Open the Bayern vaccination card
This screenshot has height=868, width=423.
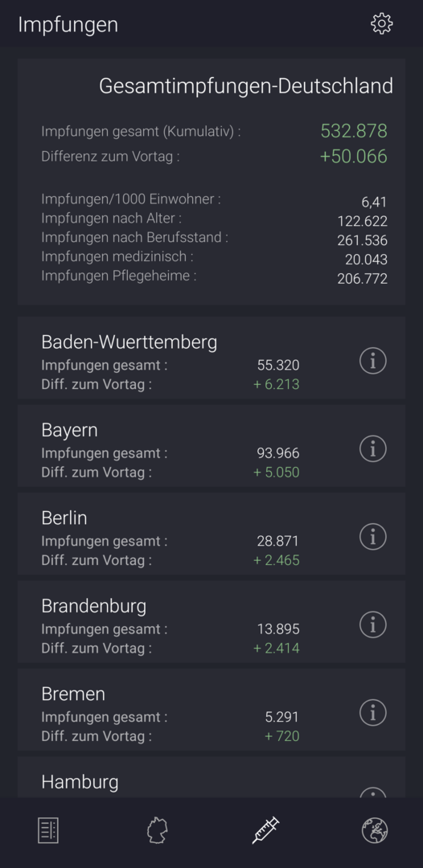point(211,445)
